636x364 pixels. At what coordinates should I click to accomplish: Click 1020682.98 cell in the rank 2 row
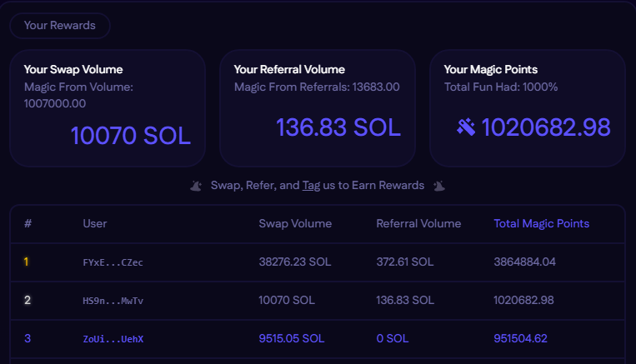(523, 300)
